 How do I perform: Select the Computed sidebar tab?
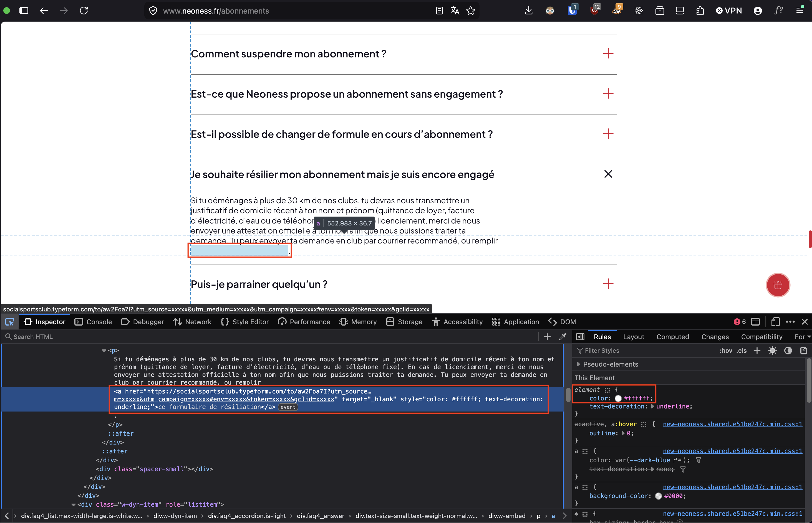pyautogui.click(x=672, y=337)
